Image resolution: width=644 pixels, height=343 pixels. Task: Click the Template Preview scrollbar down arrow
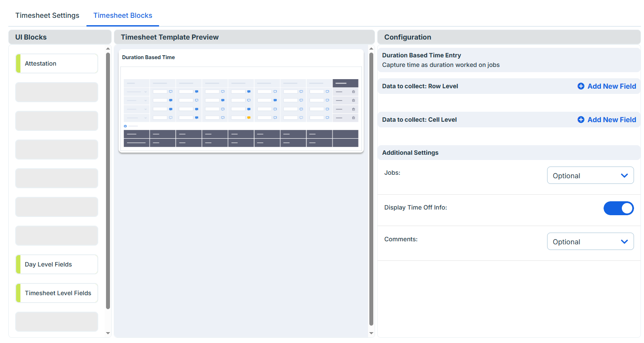coord(371,333)
